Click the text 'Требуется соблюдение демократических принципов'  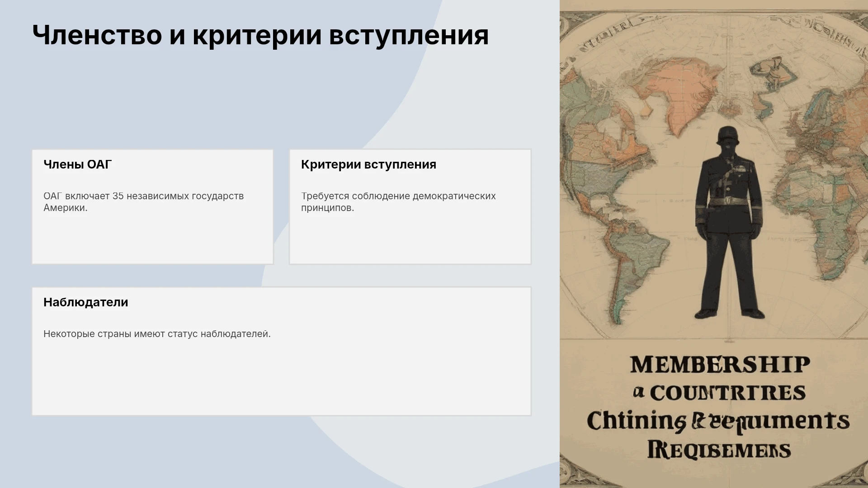point(398,202)
